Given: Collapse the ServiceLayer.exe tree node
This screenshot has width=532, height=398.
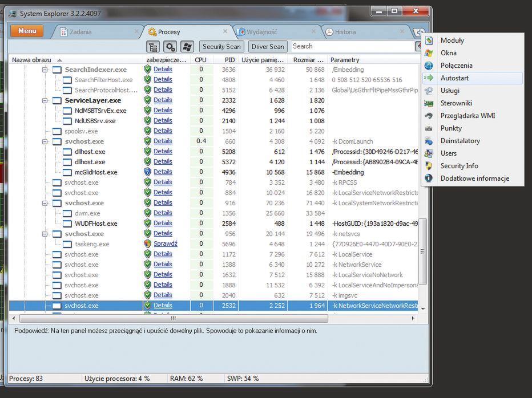Looking at the screenshot, I should pos(45,100).
